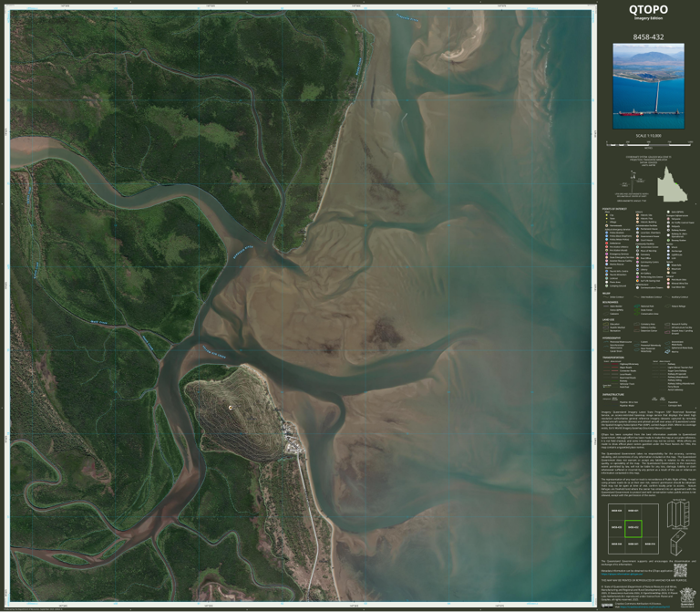Click the QTOPO title
Viewport: 700px width, 612px height.
pos(649,10)
